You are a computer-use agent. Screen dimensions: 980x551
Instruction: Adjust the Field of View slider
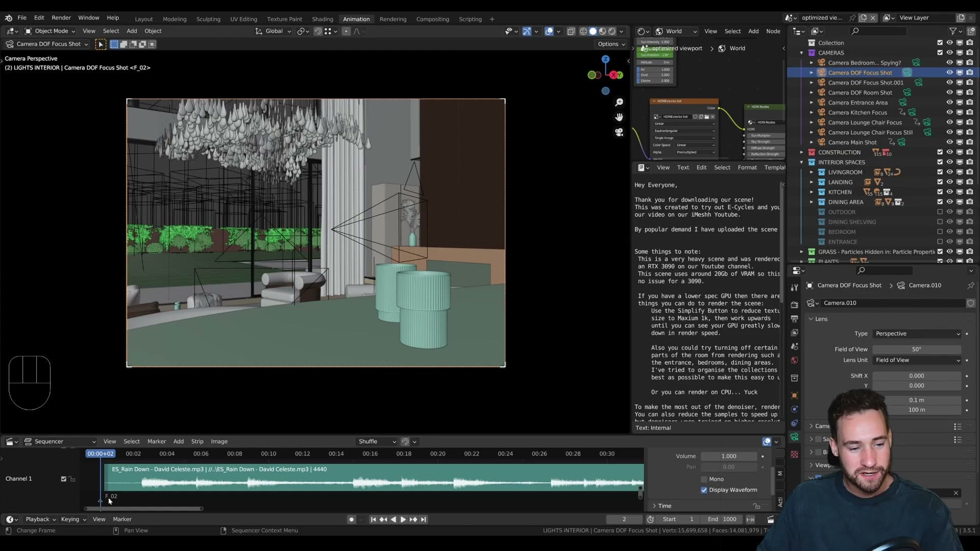tap(917, 349)
